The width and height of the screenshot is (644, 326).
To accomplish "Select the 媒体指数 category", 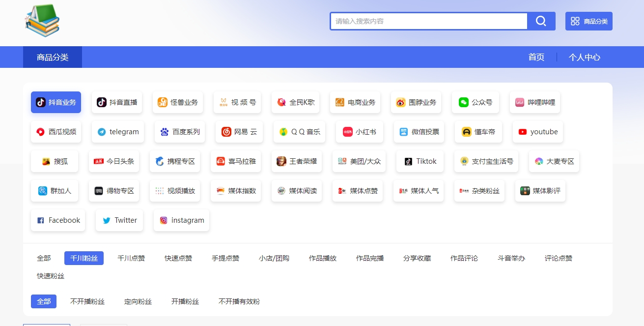I will 236,191.
